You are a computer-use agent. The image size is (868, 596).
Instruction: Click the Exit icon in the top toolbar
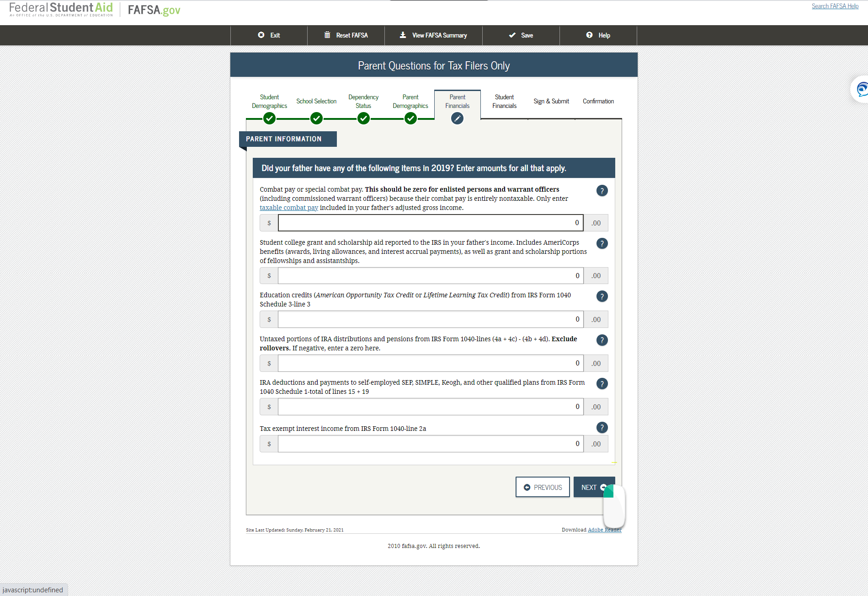coord(261,35)
